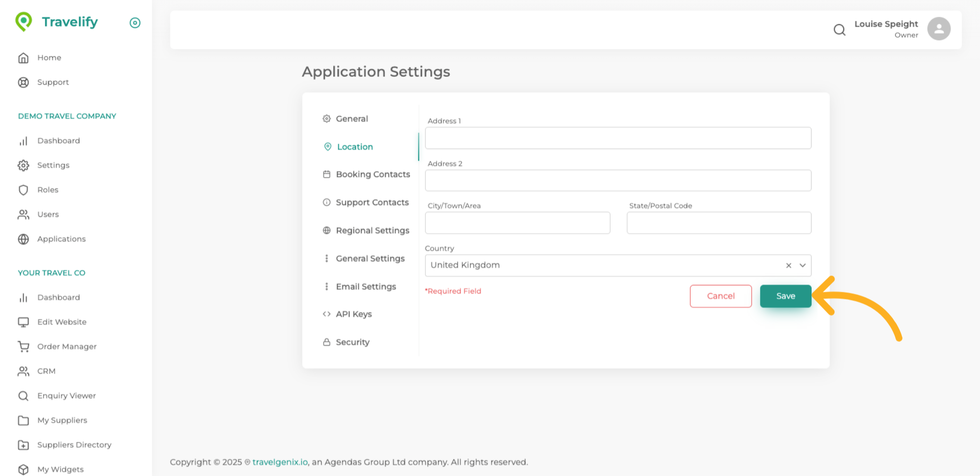The image size is (980, 476).
Task: Click the Roles shield icon
Action: [23, 190]
